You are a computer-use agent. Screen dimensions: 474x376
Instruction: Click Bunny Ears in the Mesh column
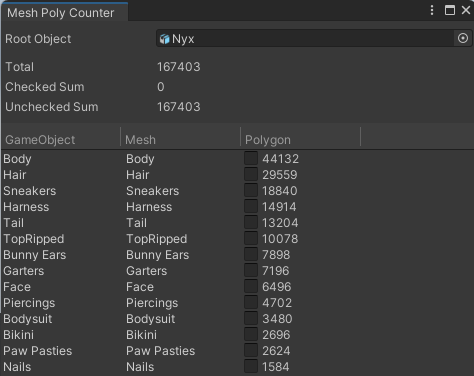(x=158, y=255)
